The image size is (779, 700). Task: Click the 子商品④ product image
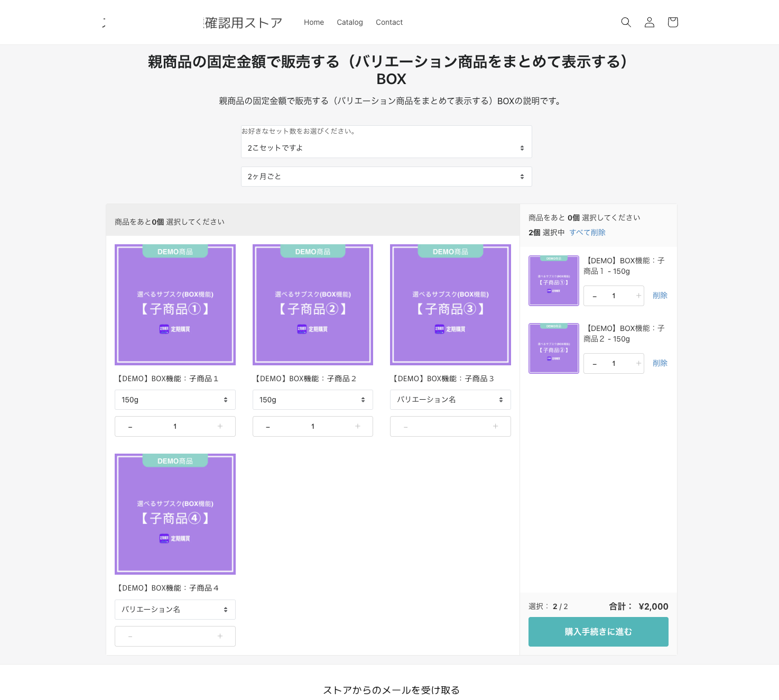click(x=175, y=514)
